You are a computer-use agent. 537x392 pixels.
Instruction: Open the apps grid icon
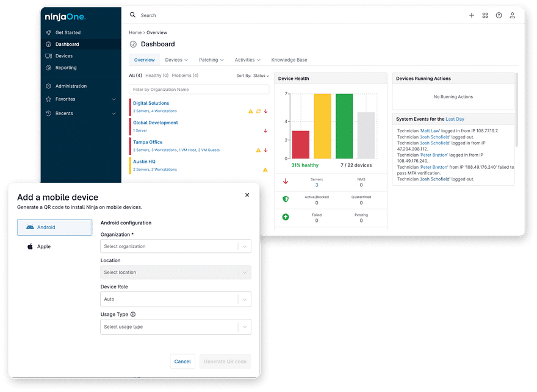coord(485,15)
